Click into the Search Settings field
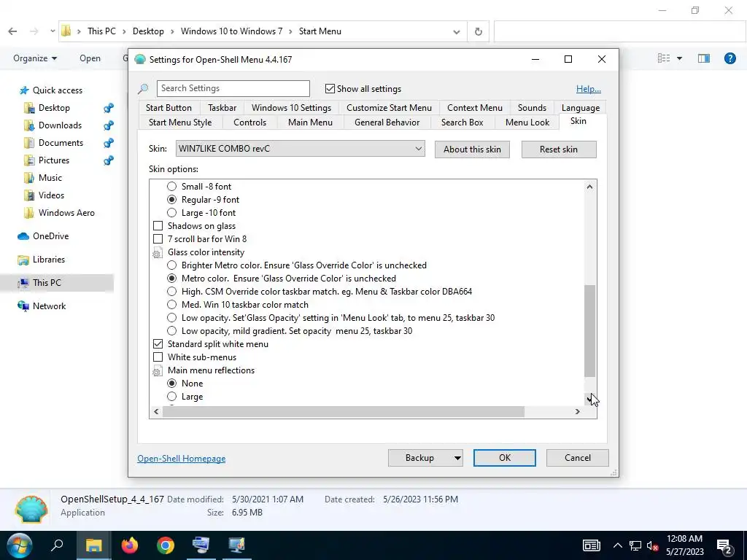 (x=233, y=88)
